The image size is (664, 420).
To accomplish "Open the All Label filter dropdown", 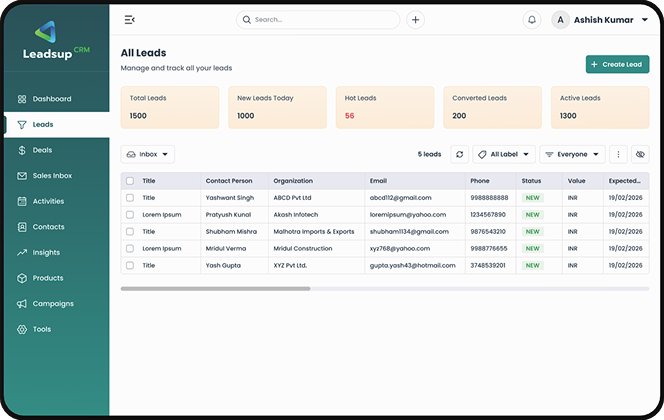I will click(x=503, y=155).
